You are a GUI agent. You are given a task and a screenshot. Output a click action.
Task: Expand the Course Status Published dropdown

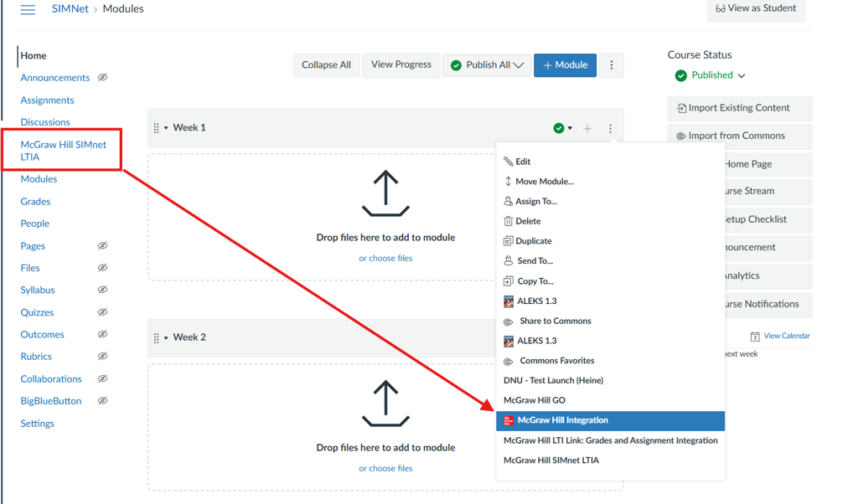(x=711, y=75)
